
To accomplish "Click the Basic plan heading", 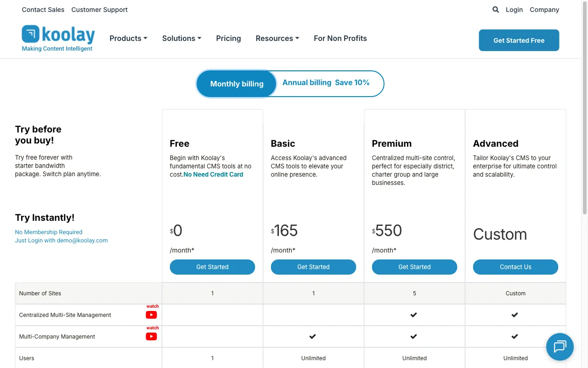I will [283, 144].
